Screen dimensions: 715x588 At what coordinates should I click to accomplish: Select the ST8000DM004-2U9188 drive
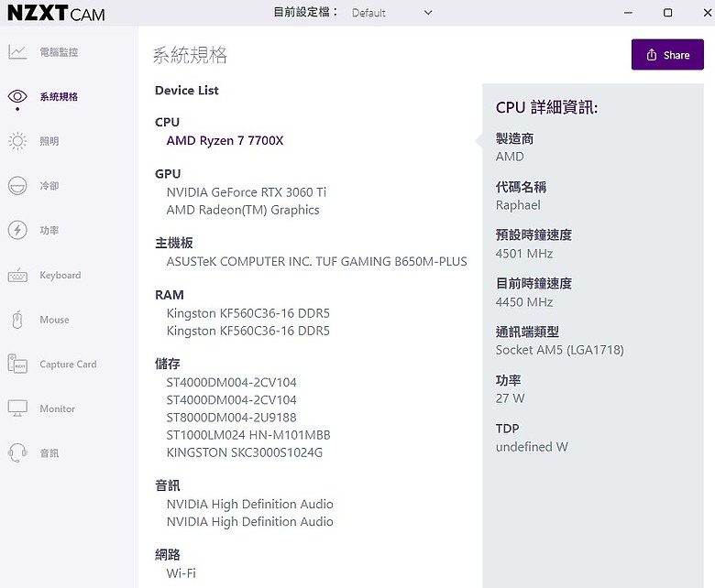(231, 418)
